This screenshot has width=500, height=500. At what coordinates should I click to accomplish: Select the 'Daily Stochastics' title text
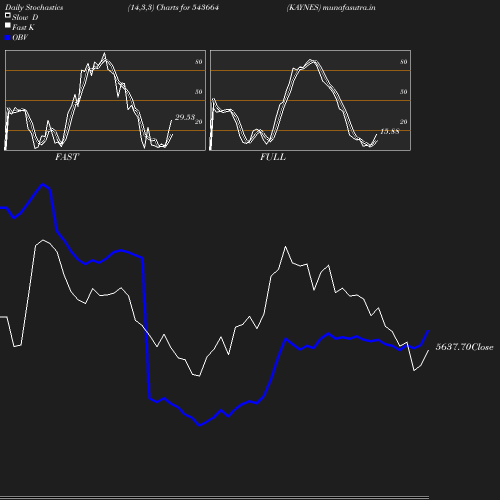tap(34, 7)
